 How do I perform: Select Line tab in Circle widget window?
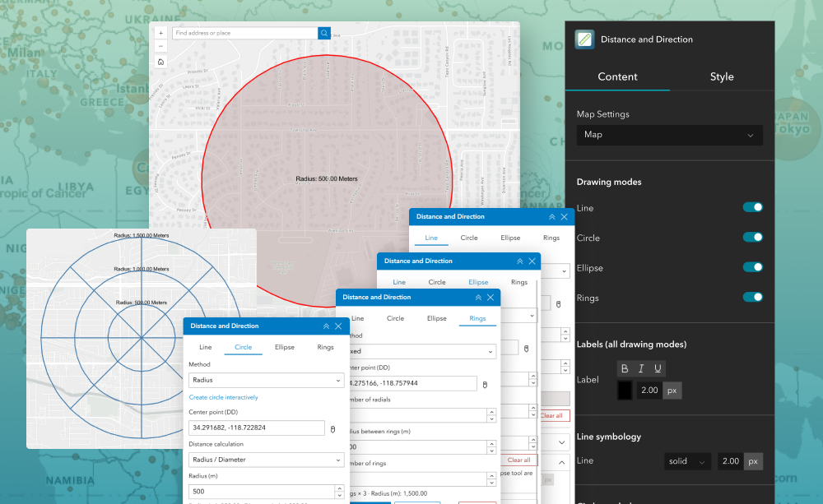(205, 347)
